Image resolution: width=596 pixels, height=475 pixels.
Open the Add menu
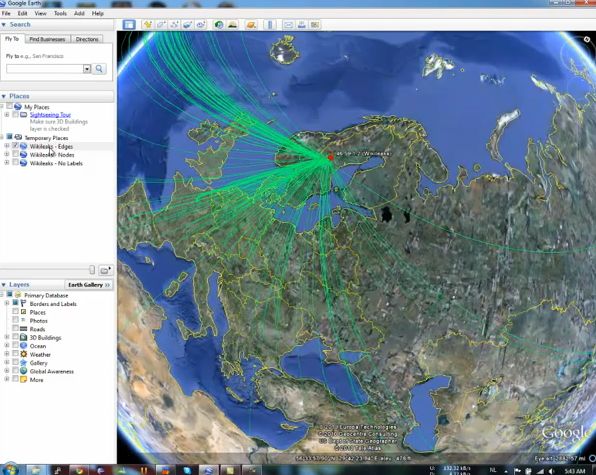(x=79, y=13)
